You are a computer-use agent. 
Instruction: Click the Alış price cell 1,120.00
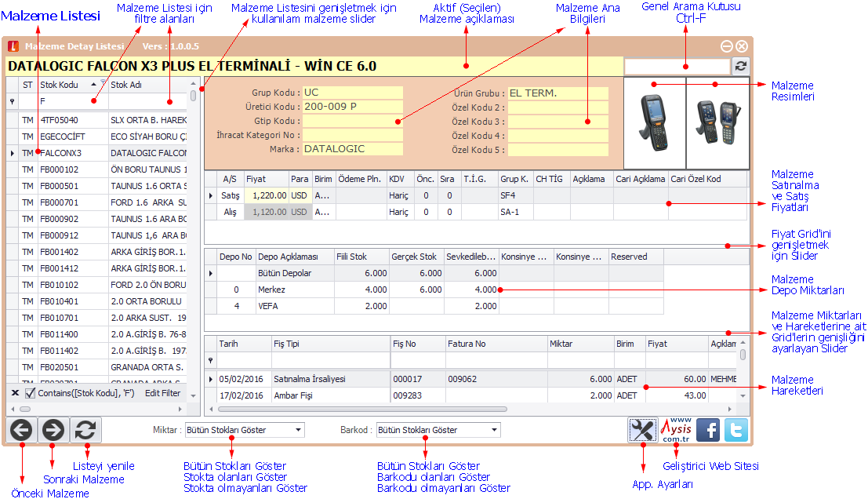coord(267,212)
